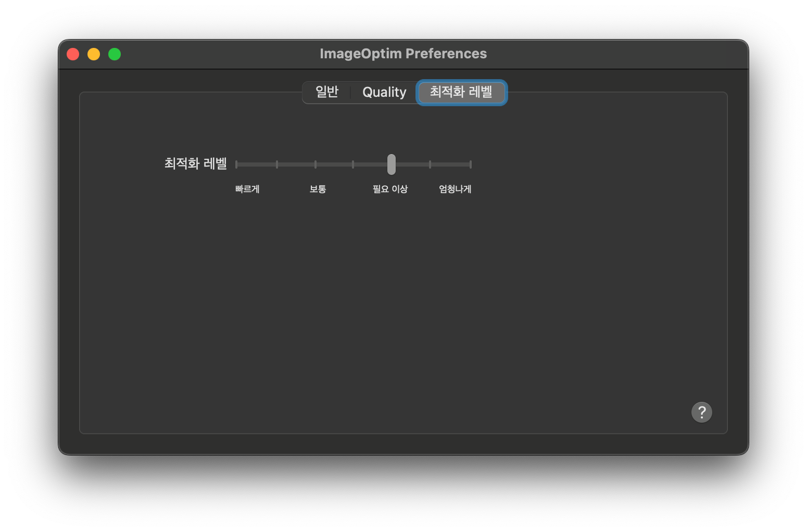Screen dimensions: 807x532
Task: Switch to the 일반 tab
Action: pos(327,92)
